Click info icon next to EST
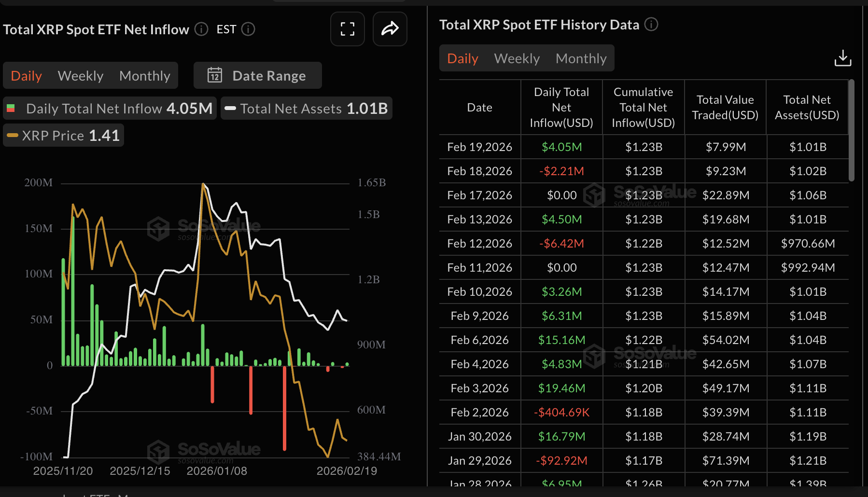 coord(248,29)
